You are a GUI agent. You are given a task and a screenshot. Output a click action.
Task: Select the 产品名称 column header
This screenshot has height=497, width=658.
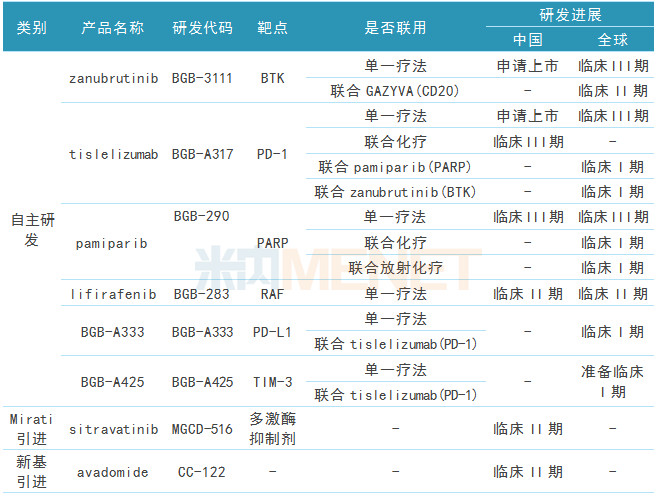click(109, 27)
